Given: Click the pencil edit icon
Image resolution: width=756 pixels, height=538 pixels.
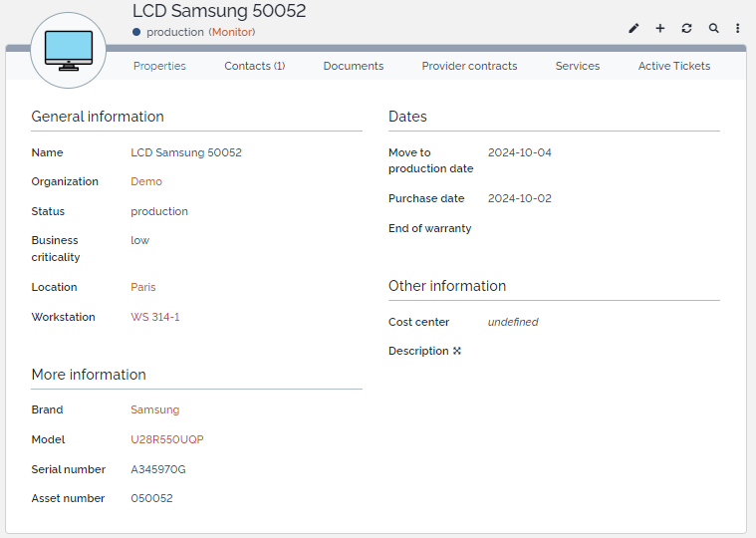Looking at the screenshot, I should coord(633,29).
